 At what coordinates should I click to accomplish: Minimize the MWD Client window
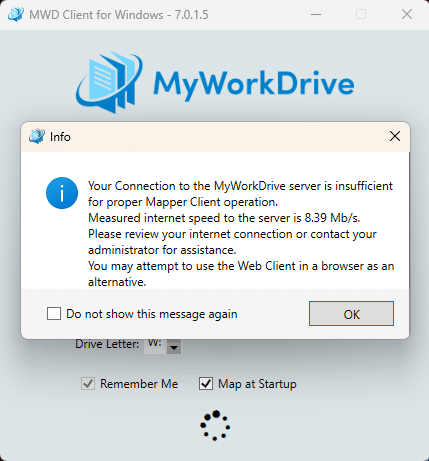pos(316,14)
